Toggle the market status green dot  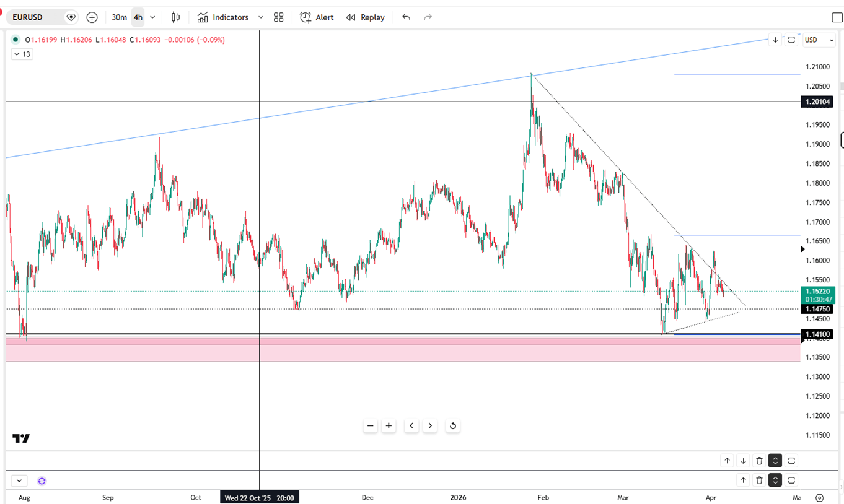(15, 40)
